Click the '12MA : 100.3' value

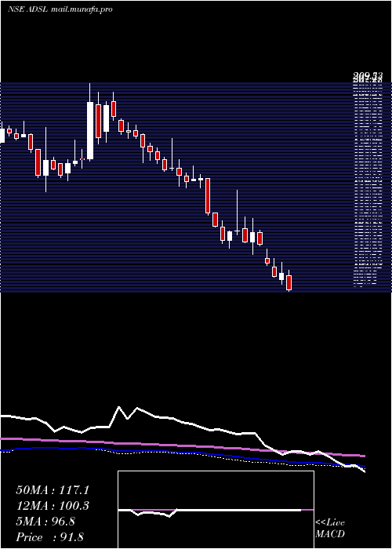tap(53, 506)
